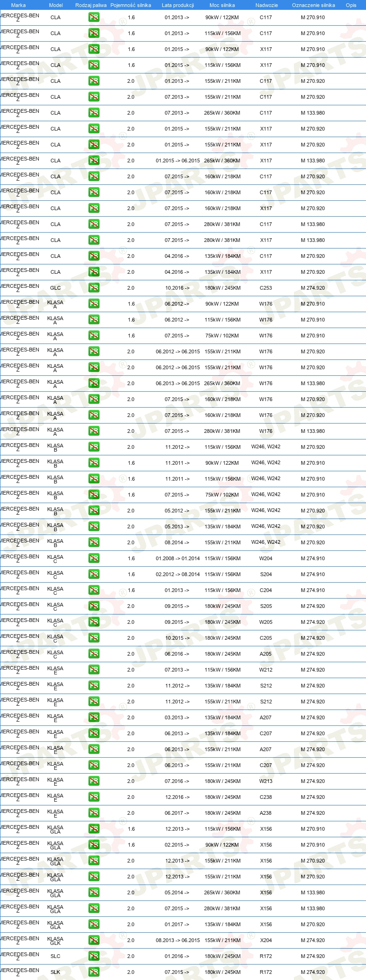Click production years 02.2012 -> 08.2014
The height and width of the screenshot is (980, 366).
click(x=178, y=574)
